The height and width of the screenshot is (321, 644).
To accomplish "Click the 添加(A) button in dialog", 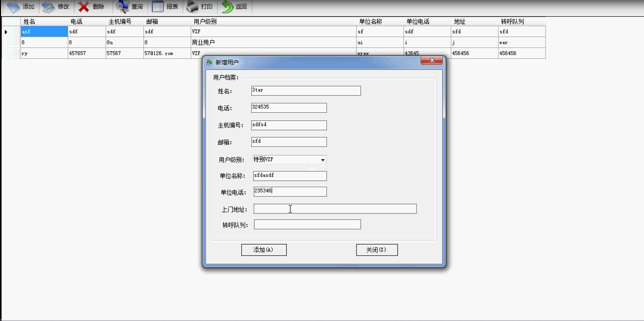I will click(264, 250).
